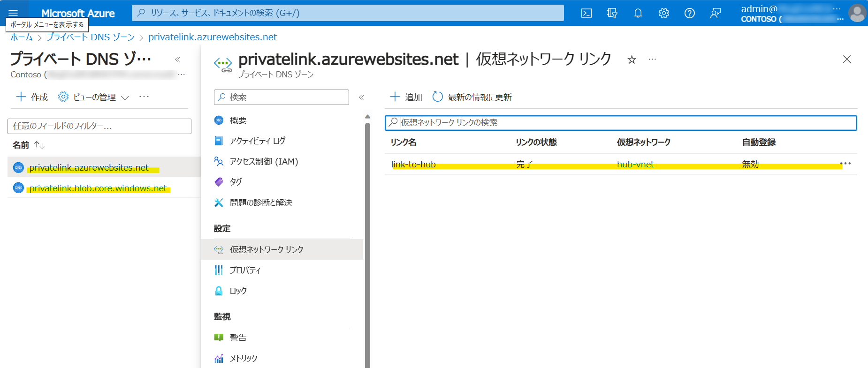Click the DNS icon of privatelink.blob.core.windows.net
This screenshot has width=868, height=368.
tap(18, 188)
